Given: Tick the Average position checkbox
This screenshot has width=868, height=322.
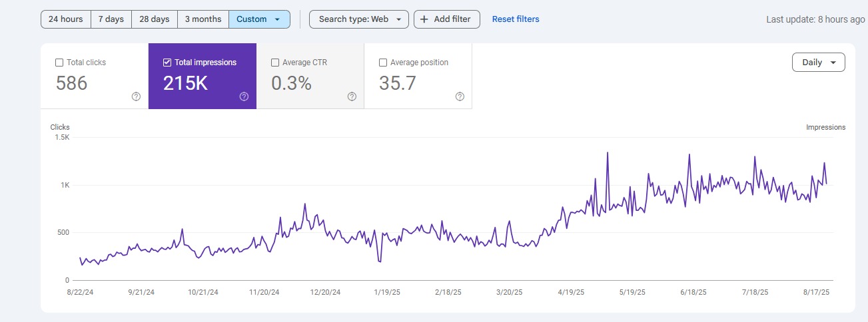Looking at the screenshot, I should pyautogui.click(x=383, y=63).
